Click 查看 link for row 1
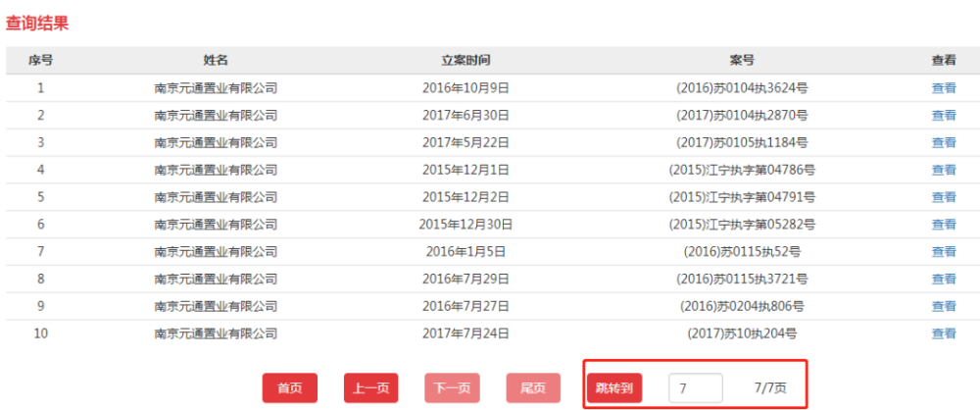The height and width of the screenshot is (410, 980). [x=943, y=88]
